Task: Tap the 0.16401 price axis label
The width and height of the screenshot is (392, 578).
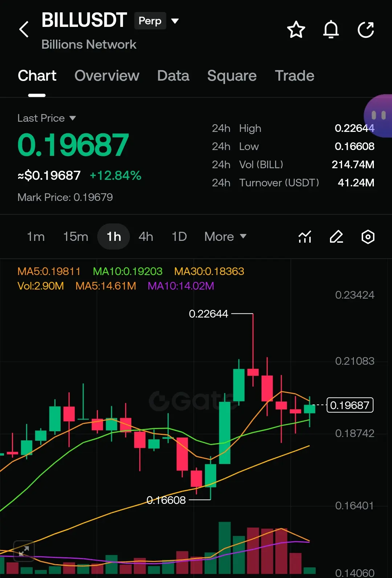Action: [355, 506]
